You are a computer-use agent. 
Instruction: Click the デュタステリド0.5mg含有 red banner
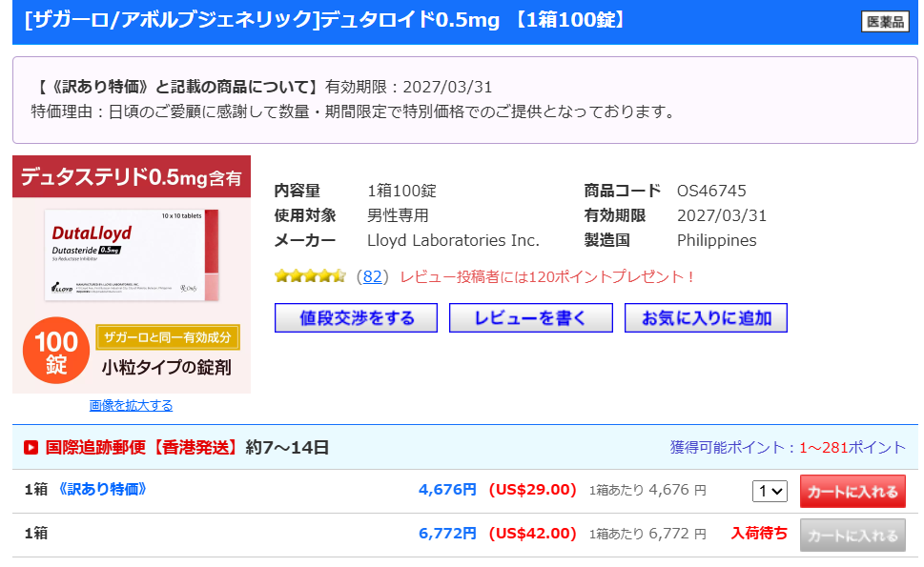[x=132, y=177]
